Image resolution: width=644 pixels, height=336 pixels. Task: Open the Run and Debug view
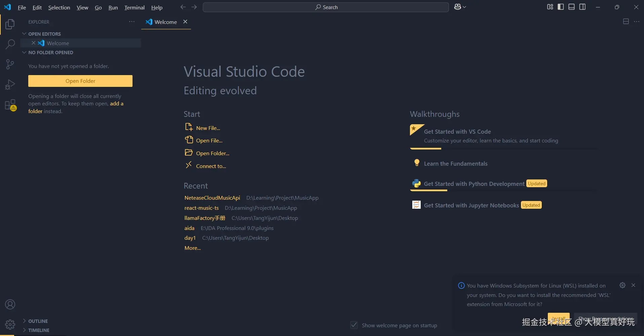tap(10, 85)
